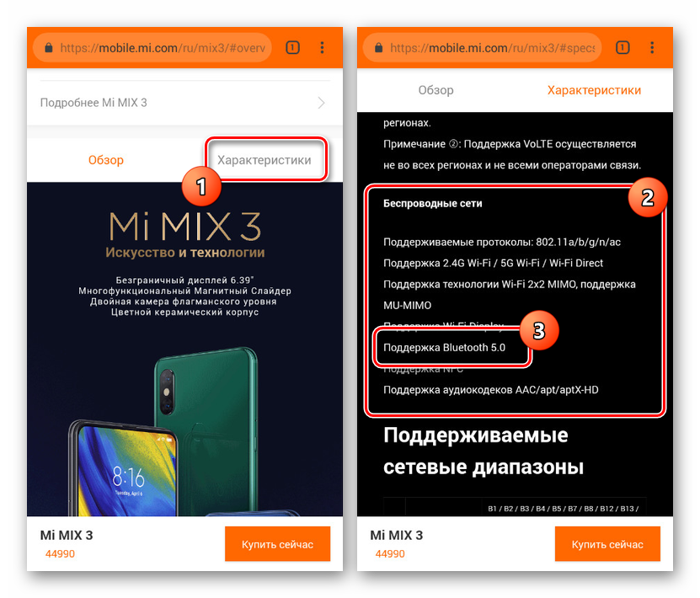
Task: Switch to Обзор tab on right screen
Action: (435, 90)
